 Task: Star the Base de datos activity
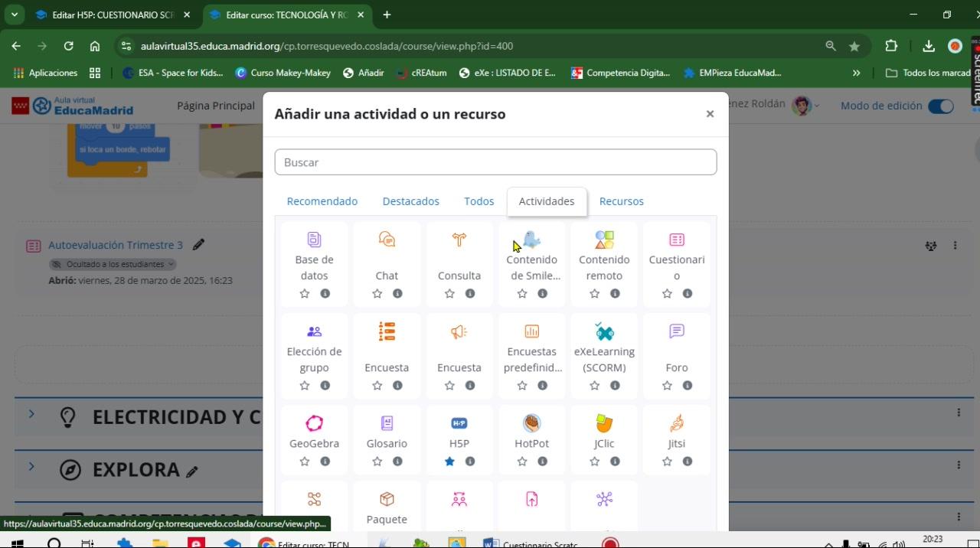tap(305, 293)
